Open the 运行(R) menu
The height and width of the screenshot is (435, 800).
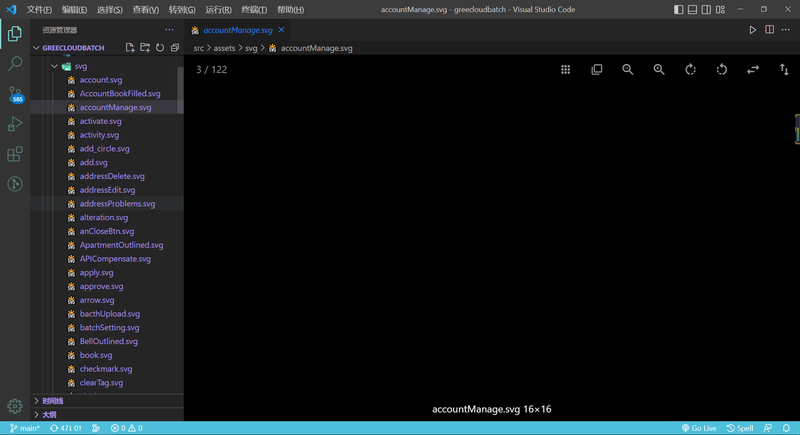point(218,9)
